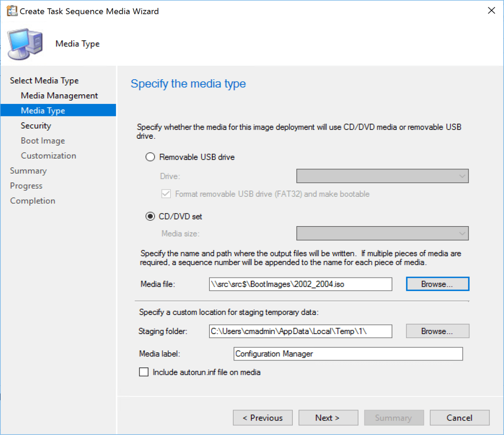Click inside the Media label field
This screenshot has width=504, height=435.
pos(348,354)
